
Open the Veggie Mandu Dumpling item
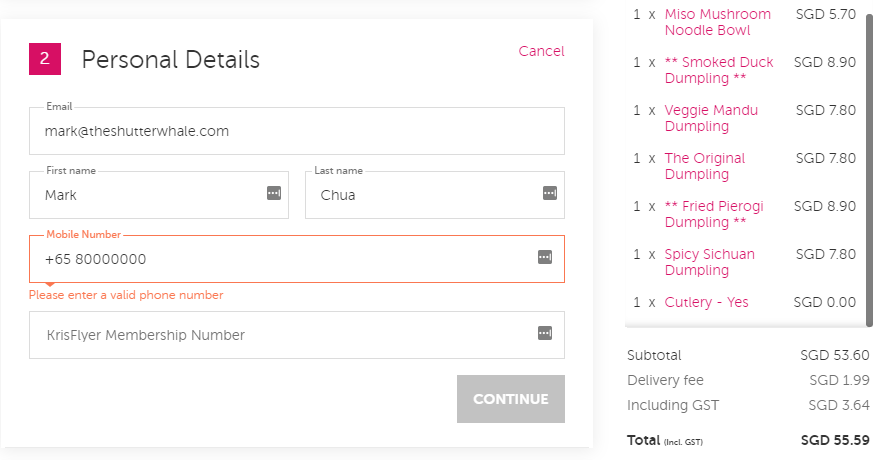(x=711, y=118)
